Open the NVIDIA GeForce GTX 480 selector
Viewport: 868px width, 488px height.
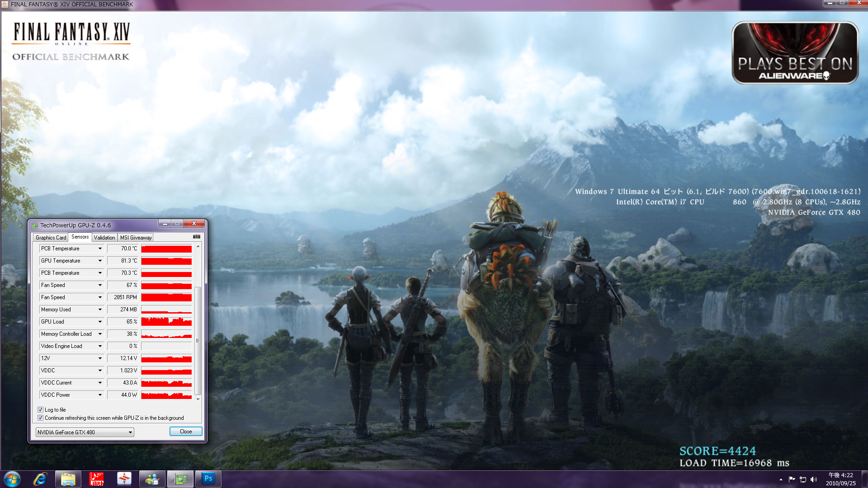click(x=85, y=432)
